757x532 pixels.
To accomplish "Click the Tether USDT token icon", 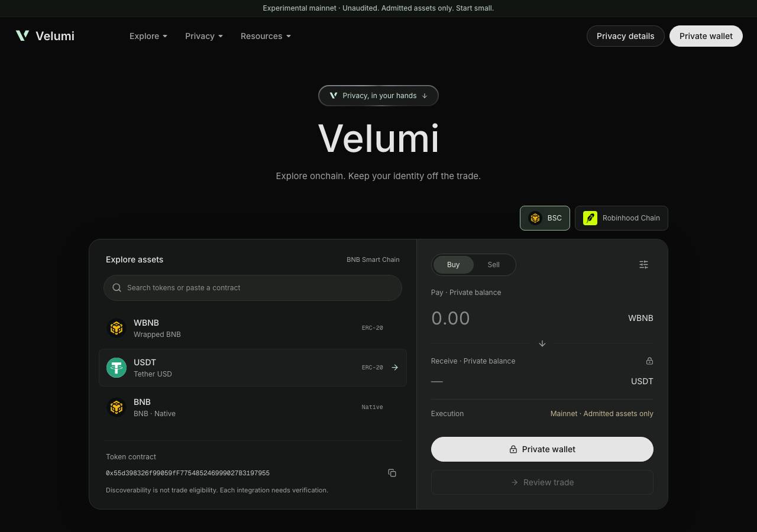I will tap(117, 368).
